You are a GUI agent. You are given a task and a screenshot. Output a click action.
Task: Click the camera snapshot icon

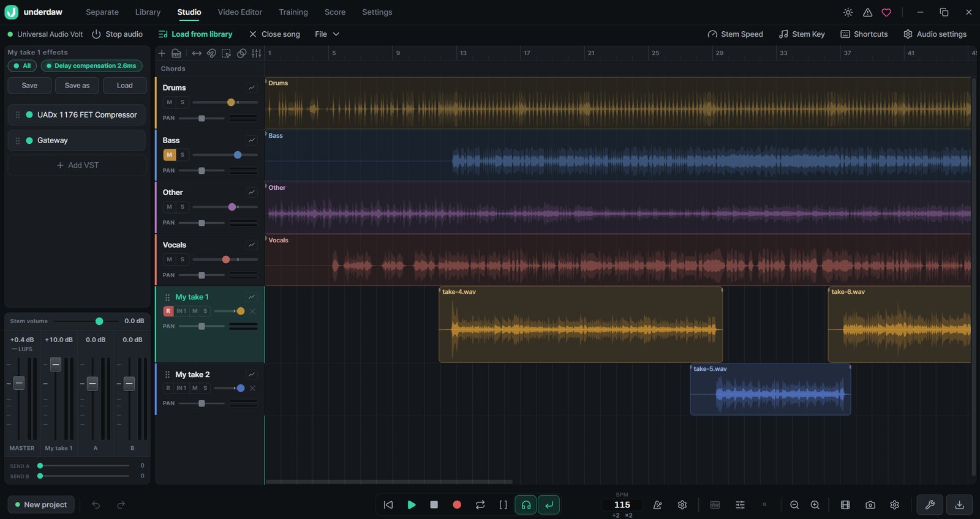(x=870, y=505)
